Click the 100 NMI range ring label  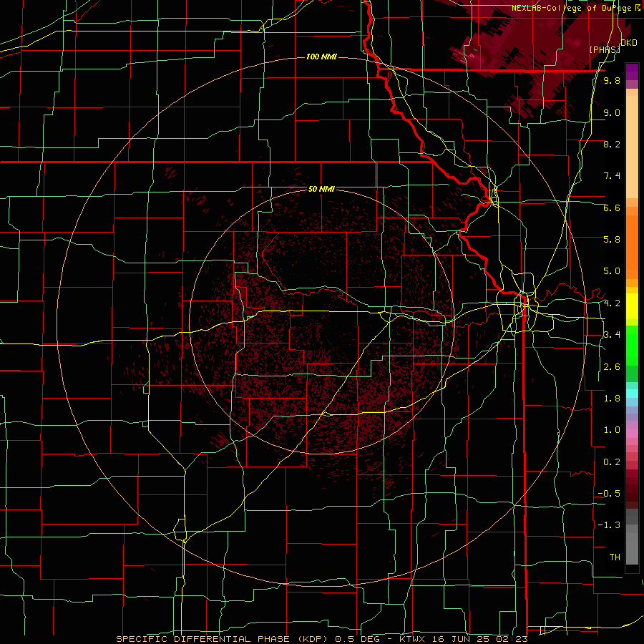tap(321, 57)
